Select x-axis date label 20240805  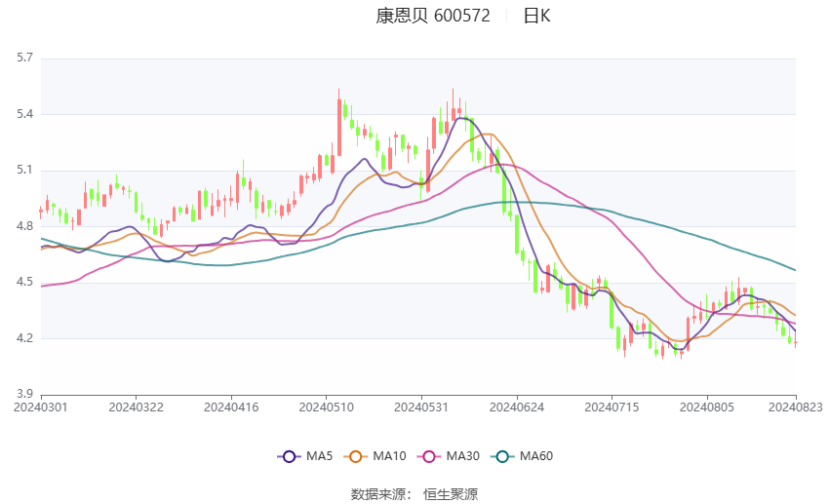(x=707, y=407)
